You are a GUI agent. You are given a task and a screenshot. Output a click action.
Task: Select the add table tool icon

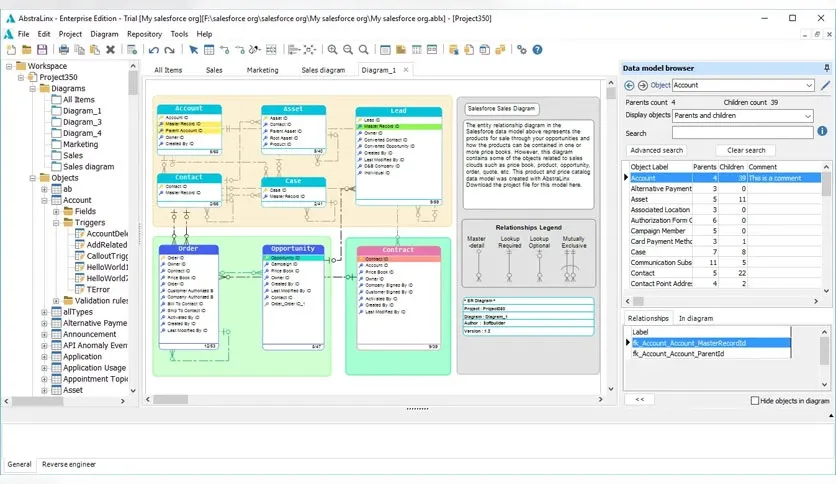click(x=209, y=50)
